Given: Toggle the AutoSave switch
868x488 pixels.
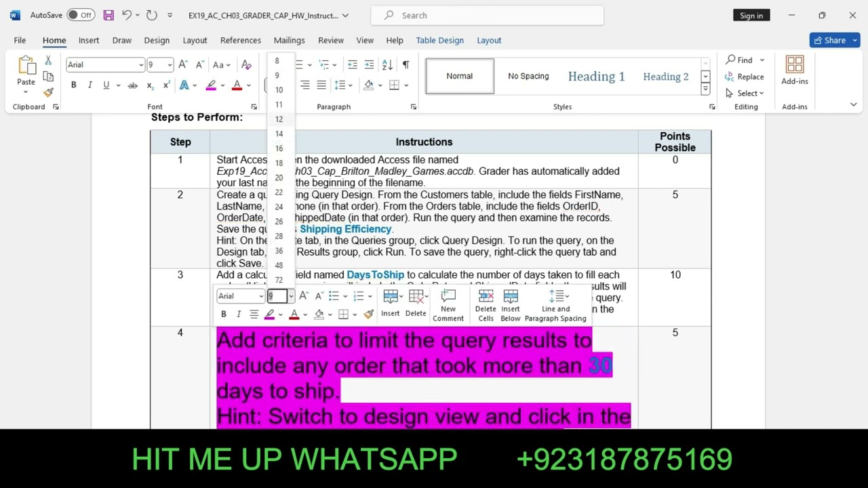Looking at the screenshot, I should (x=81, y=15).
